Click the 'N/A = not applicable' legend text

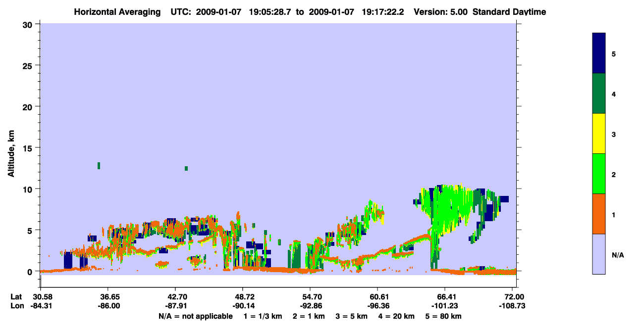pos(196,316)
